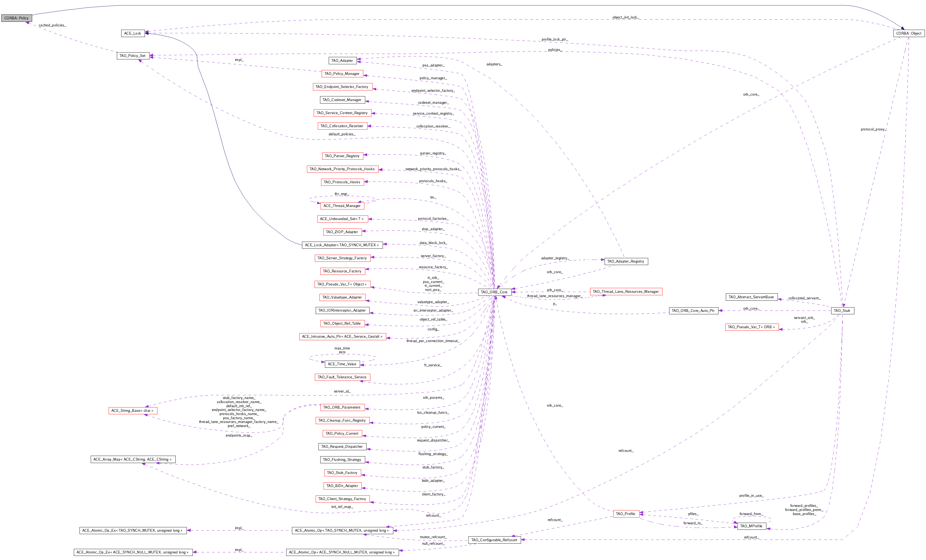Click the ACE_Time_Value node

(x=342, y=364)
